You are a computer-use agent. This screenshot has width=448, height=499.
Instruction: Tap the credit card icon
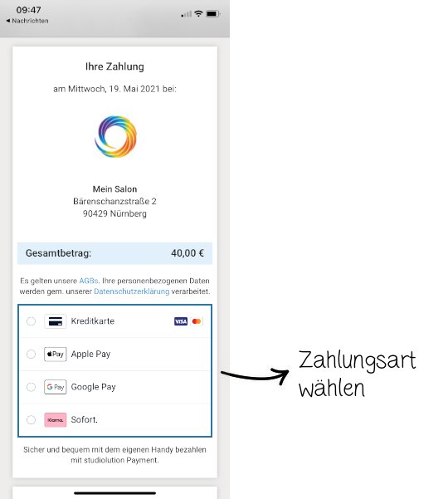56,321
